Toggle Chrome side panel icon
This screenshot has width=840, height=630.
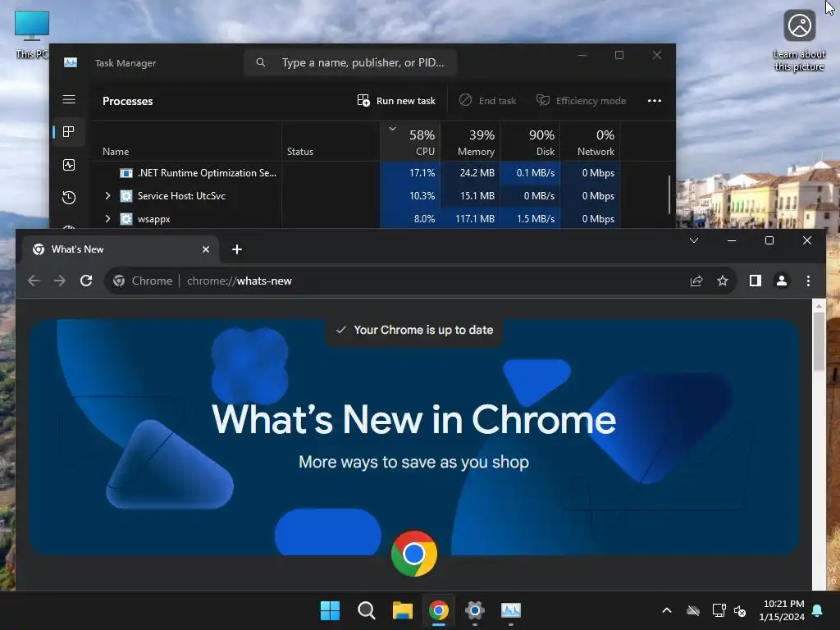[x=756, y=281]
